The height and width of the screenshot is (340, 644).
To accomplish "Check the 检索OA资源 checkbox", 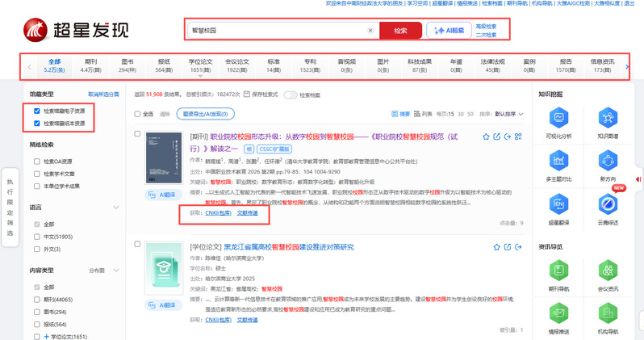I will pyautogui.click(x=37, y=161).
